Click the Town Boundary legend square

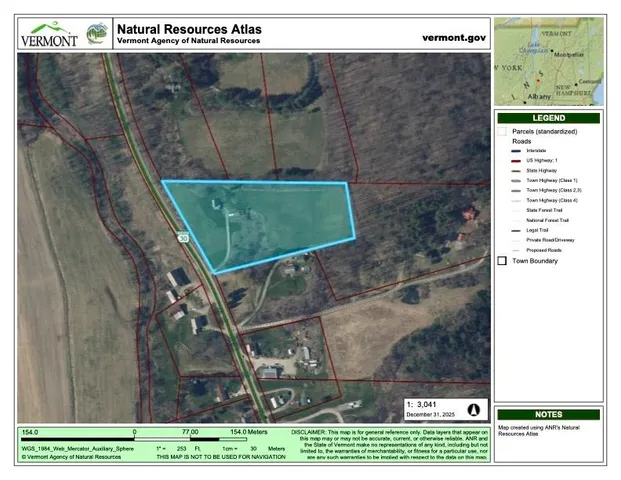click(x=502, y=261)
